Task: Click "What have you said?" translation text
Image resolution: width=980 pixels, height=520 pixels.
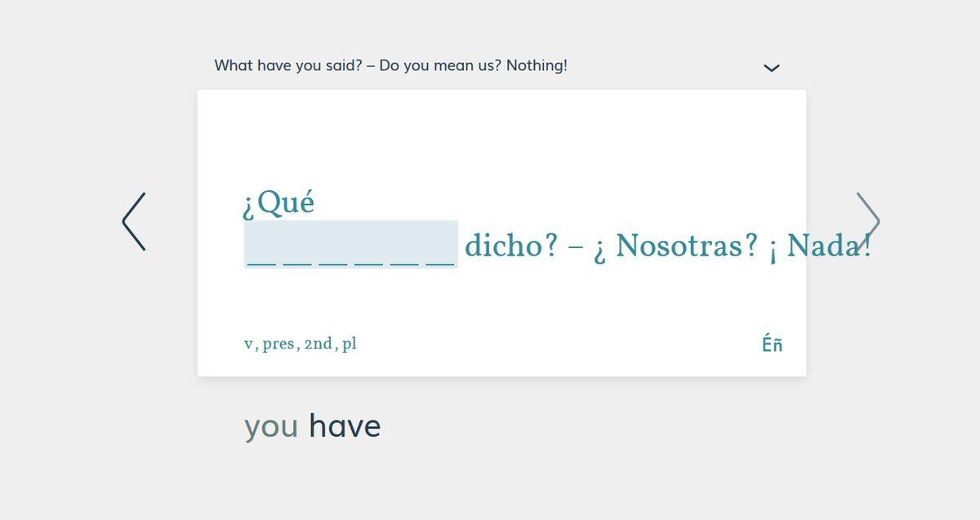Action: coord(287,65)
